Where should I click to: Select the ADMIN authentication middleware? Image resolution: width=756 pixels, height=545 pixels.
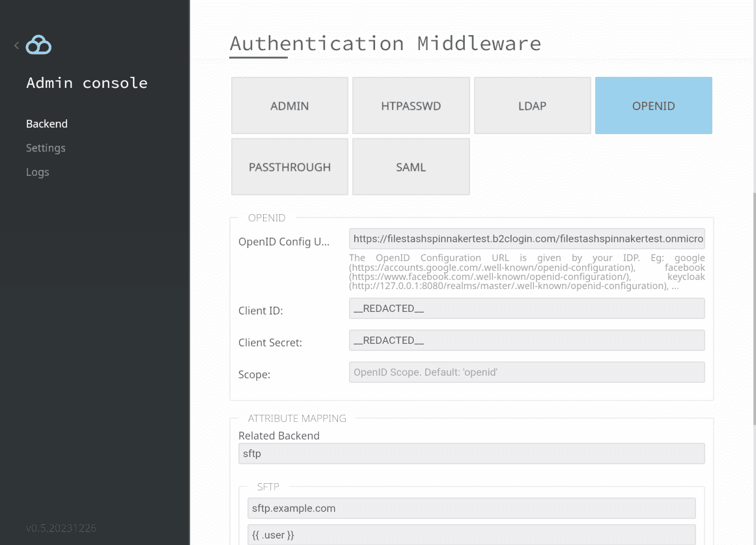[290, 105]
